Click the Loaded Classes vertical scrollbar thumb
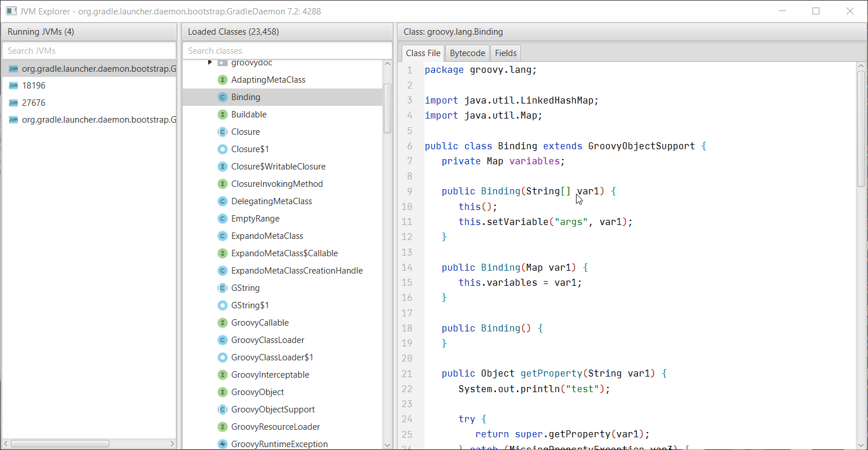868x450 pixels. (387, 108)
